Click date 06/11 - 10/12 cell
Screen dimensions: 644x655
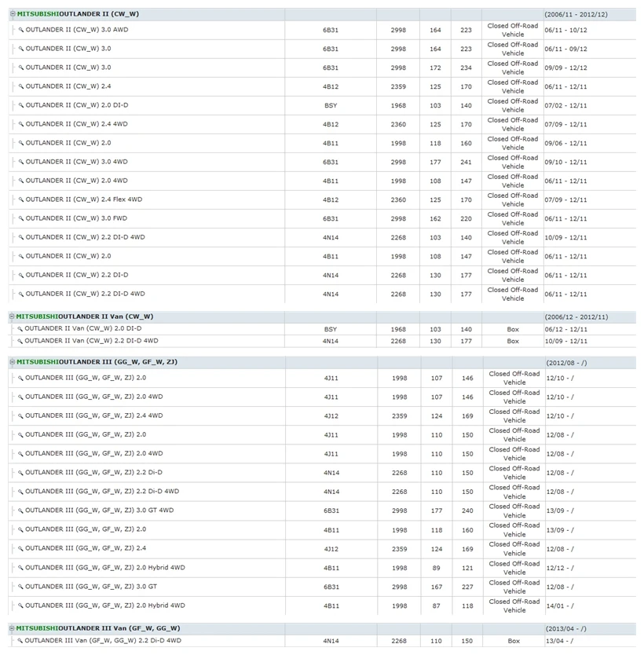point(565,30)
